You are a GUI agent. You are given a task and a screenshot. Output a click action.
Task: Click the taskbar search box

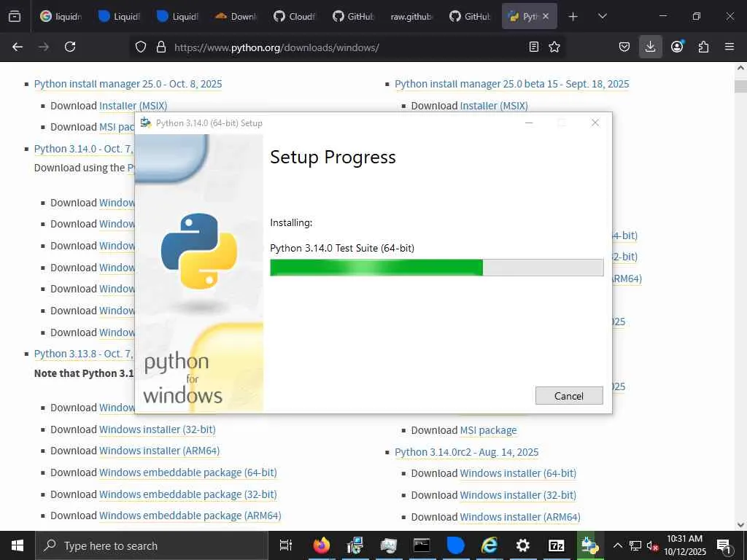(152, 545)
